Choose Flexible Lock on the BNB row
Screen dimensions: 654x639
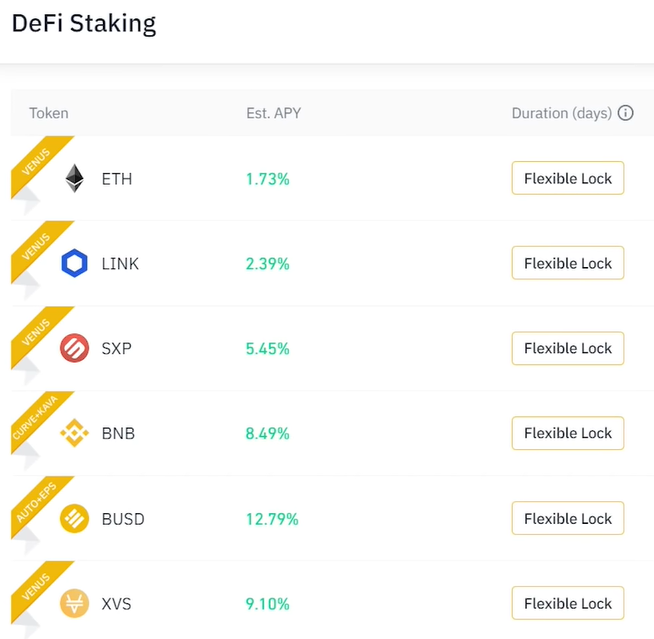pos(568,433)
